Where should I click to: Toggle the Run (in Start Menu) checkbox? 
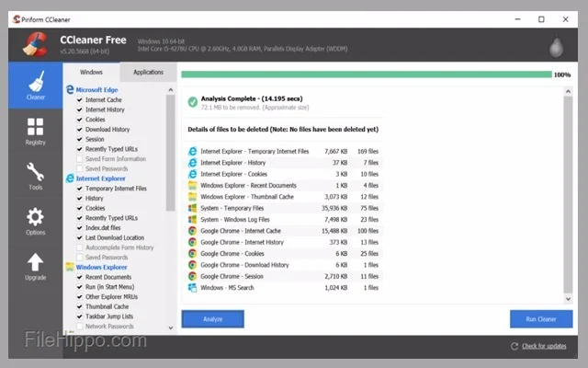80,287
